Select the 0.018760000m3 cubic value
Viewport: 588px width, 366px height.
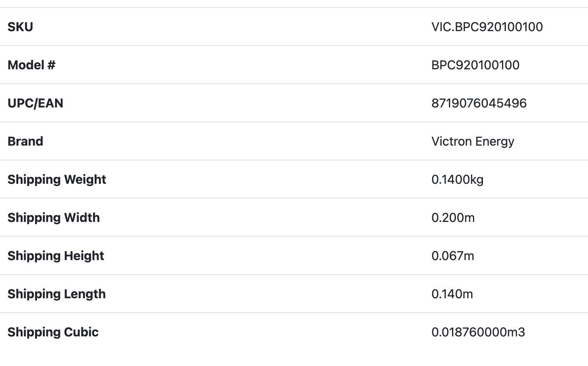tap(478, 332)
